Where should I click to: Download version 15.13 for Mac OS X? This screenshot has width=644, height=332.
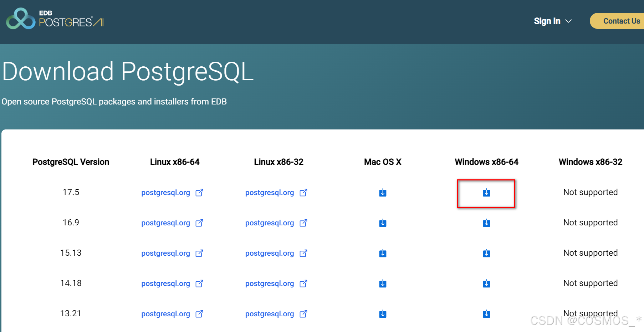[383, 253]
